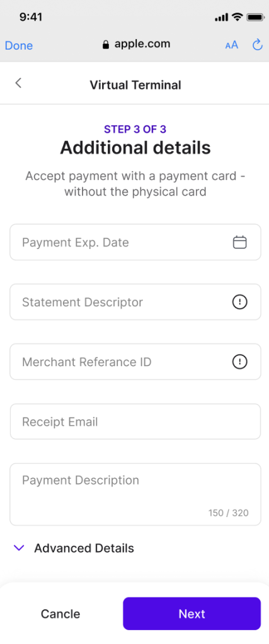Expand Advanced Details chevron

click(19, 548)
